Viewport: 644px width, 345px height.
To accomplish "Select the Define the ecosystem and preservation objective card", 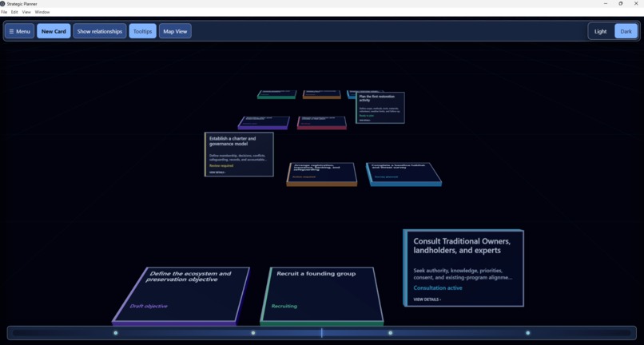I will (181, 295).
